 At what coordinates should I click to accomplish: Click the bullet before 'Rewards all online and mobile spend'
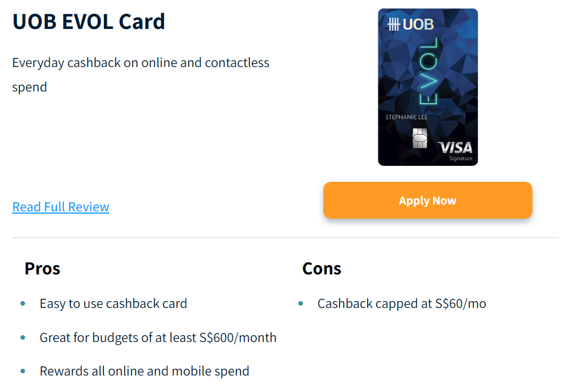[23, 372]
